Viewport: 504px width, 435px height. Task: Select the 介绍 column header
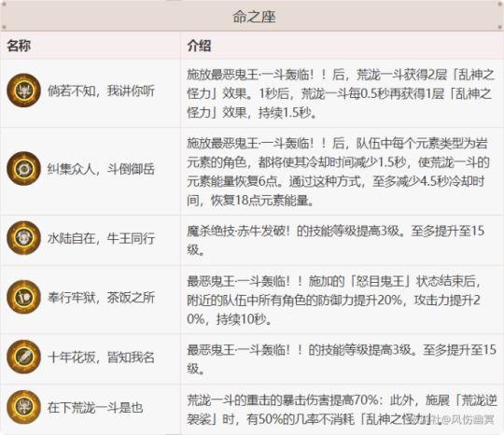tap(200, 46)
